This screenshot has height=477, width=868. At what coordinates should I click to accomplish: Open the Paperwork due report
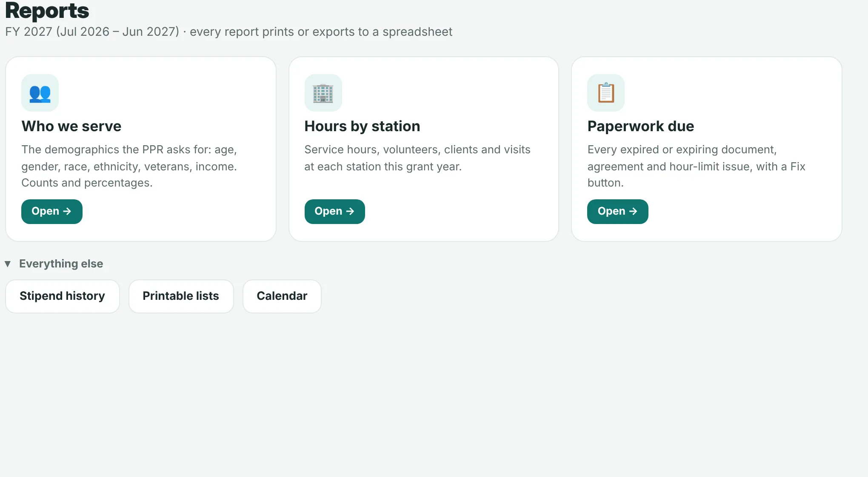[x=618, y=212]
